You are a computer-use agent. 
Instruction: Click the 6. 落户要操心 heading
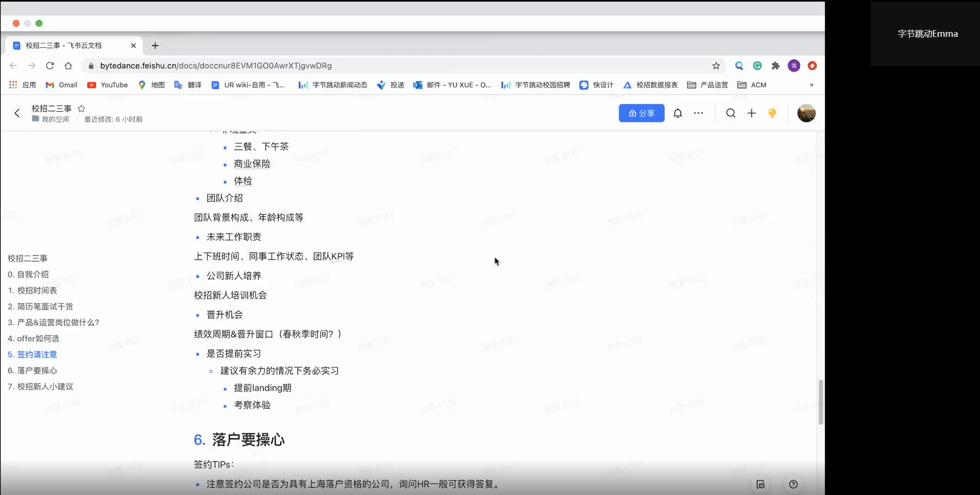pos(239,440)
